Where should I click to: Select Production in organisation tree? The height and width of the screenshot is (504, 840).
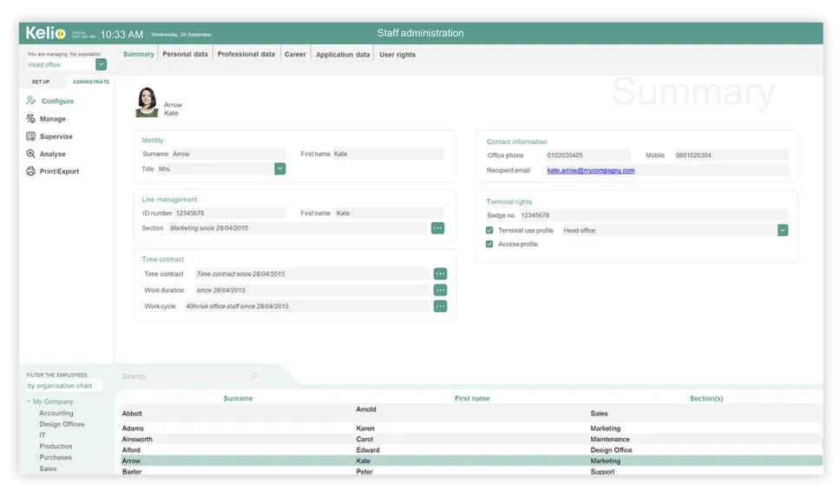pyautogui.click(x=56, y=446)
